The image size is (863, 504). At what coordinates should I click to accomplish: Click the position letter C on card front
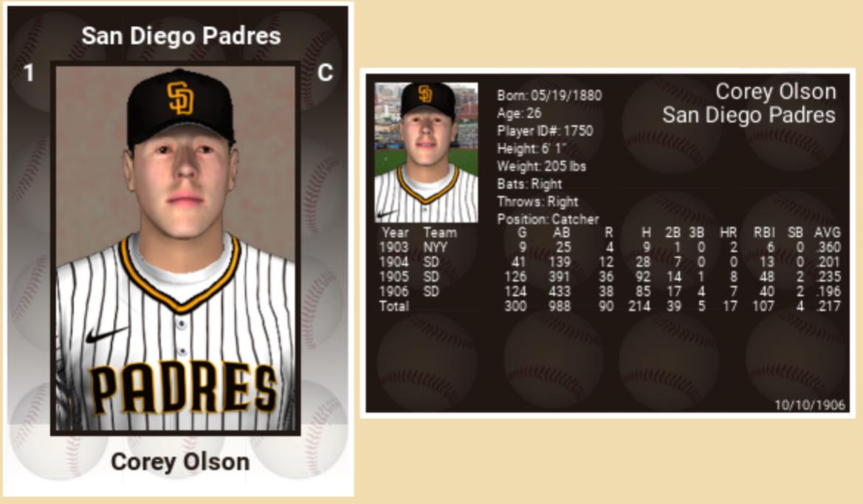point(326,72)
